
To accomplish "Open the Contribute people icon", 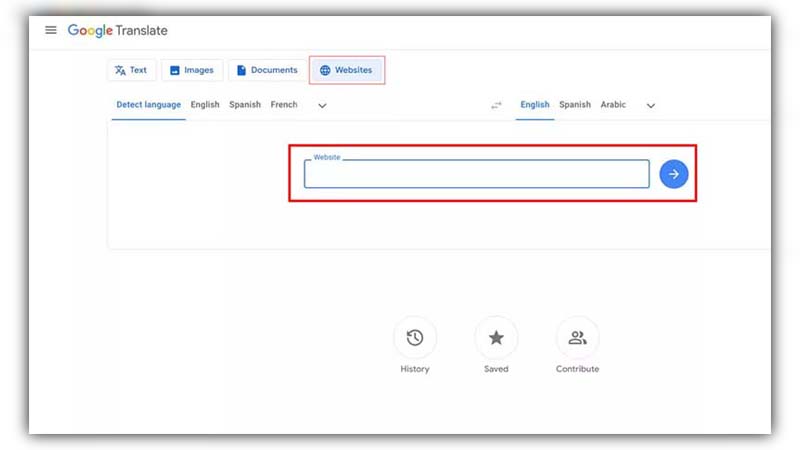I will [577, 338].
